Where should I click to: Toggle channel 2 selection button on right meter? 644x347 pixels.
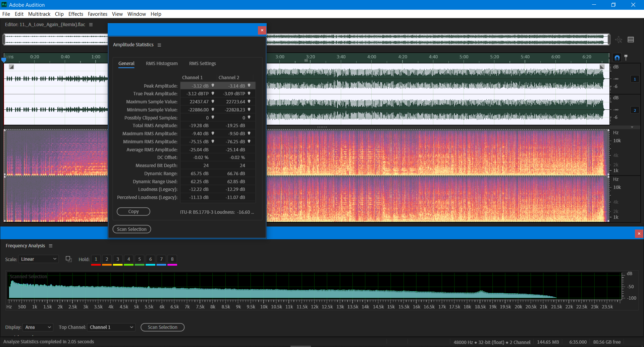point(635,110)
